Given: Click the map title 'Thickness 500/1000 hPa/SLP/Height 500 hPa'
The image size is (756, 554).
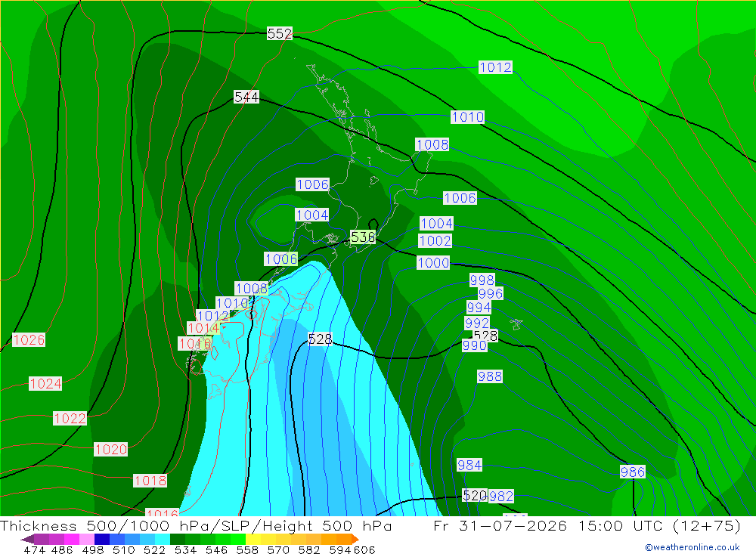Looking at the screenshot, I should pos(197,525).
